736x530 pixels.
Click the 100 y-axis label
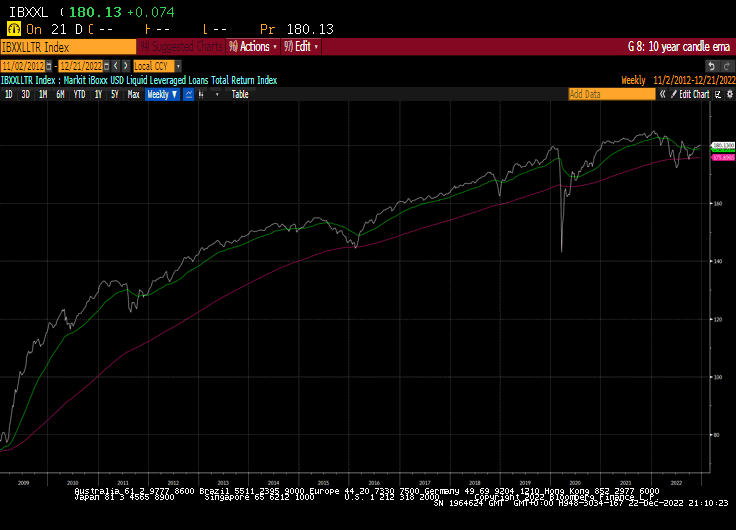click(718, 377)
